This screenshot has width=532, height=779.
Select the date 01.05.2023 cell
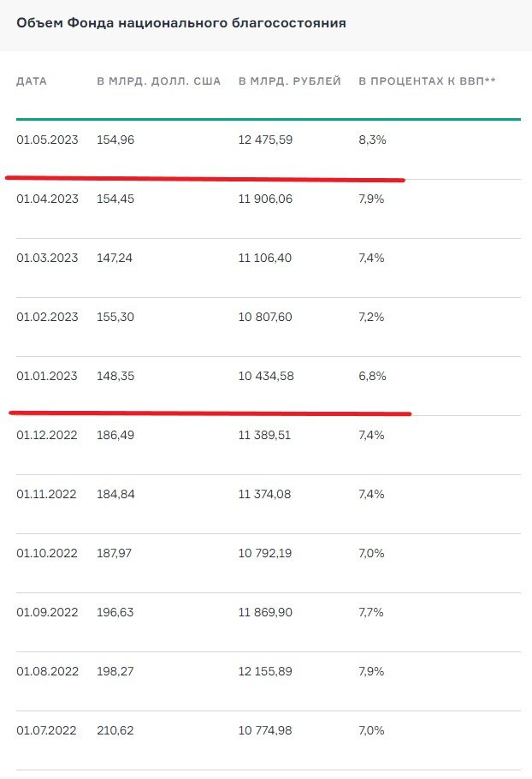coord(47,140)
